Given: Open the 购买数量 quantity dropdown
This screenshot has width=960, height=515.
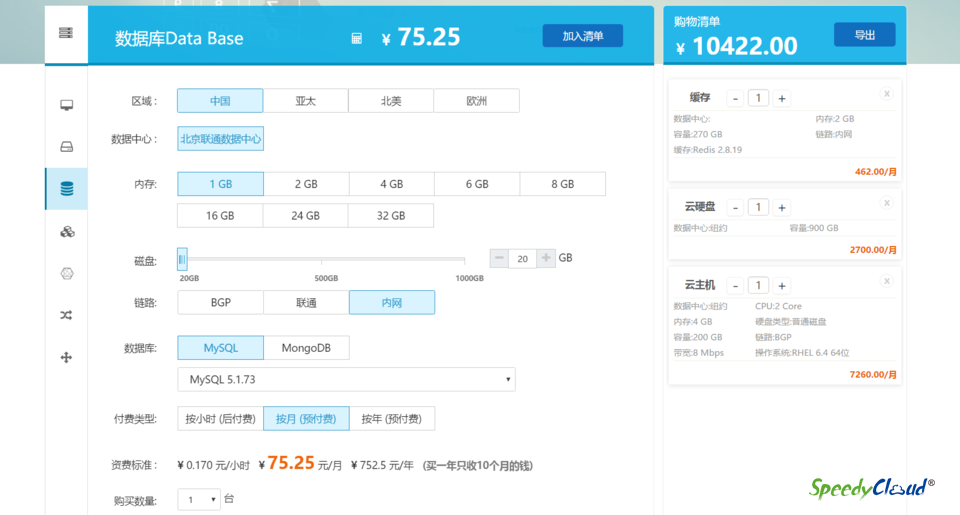Looking at the screenshot, I should (199, 500).
